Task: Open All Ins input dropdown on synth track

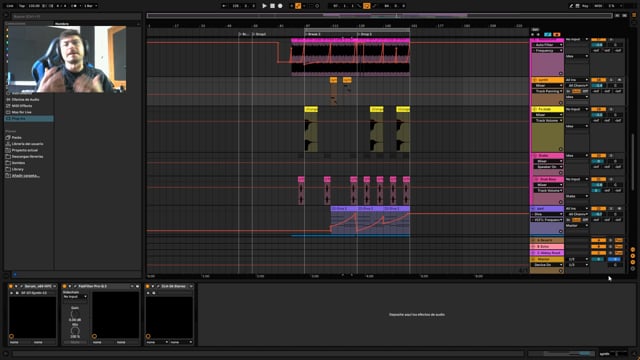Action: click(577, 80)
